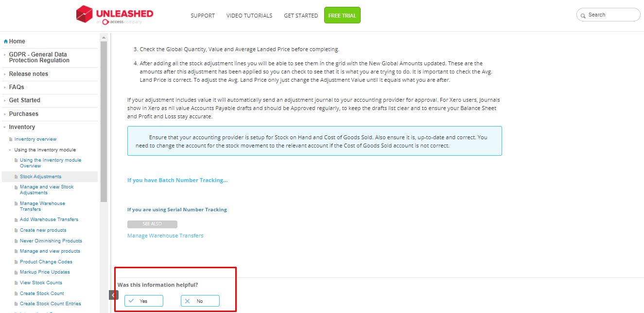Viewport: 644px width, 313px height.
Task: Vote Yes for helpful information
Action: 143,301
